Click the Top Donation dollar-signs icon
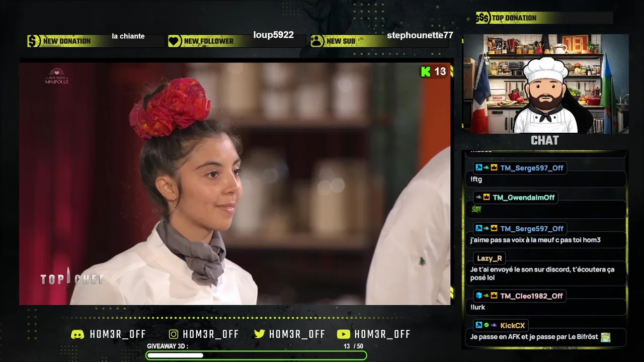644x362 pixels. (483, 18)
